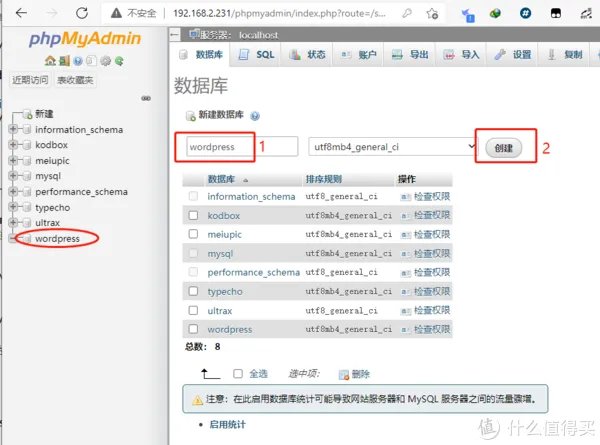600x445 pixels.
Task: Click the localhost server breadcrumb
Action: pyautogui.click(x=258, y=35)
